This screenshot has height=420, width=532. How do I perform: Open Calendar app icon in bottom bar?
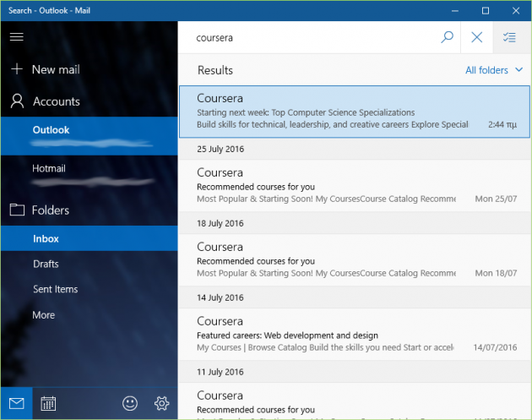pos(48,403)
